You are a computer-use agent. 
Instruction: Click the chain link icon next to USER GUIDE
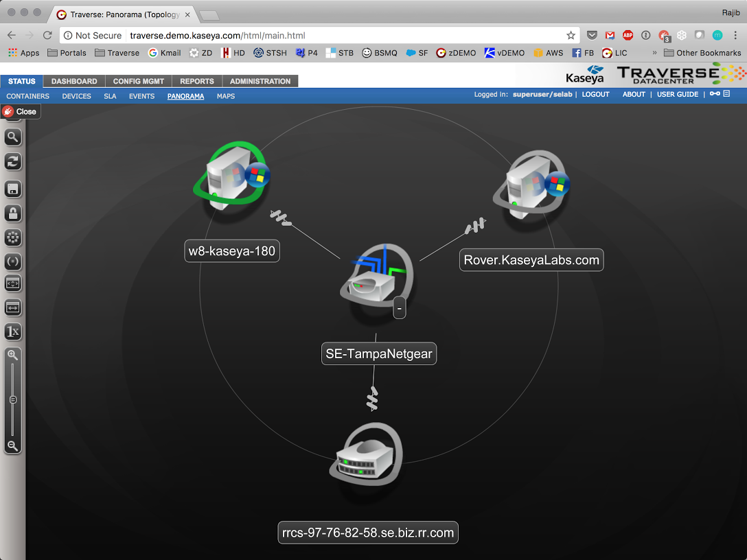tap(715, 94)
